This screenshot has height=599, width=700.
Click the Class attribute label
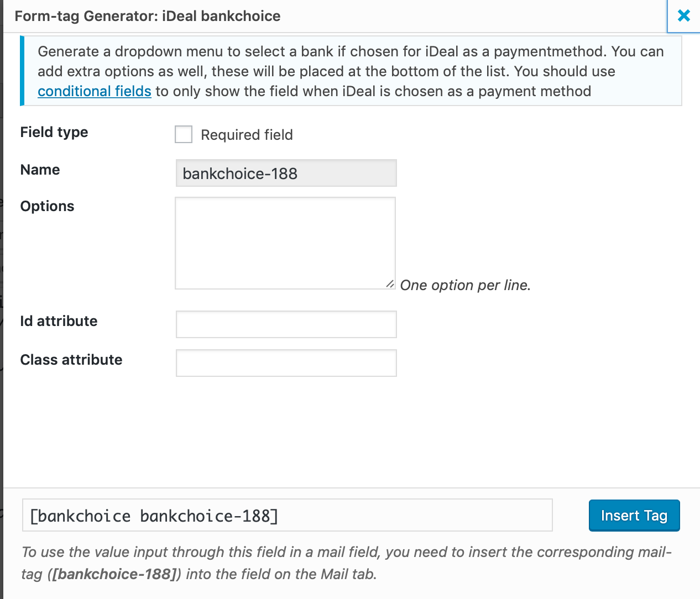(71, 360)
